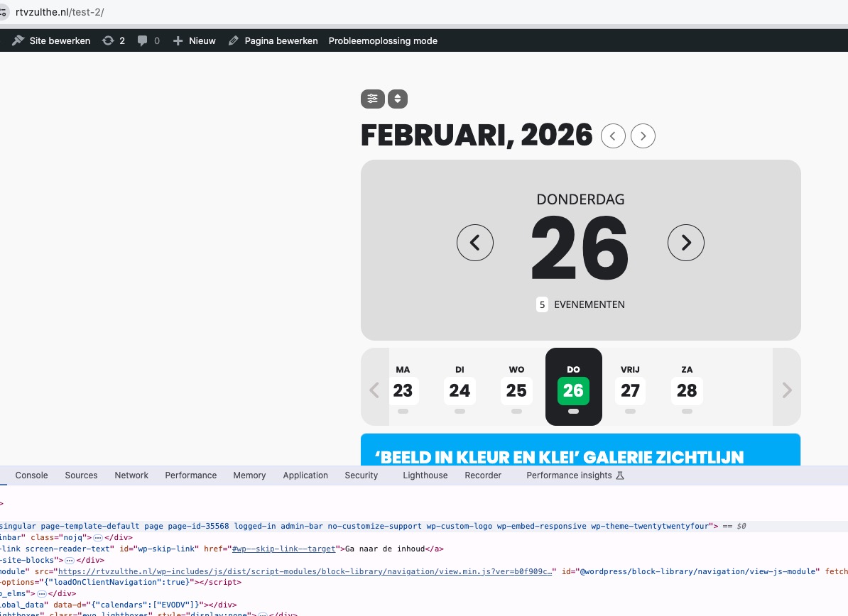Select Saturday 28 in day strip
848x616 pixels.
(x=687, y=390)
